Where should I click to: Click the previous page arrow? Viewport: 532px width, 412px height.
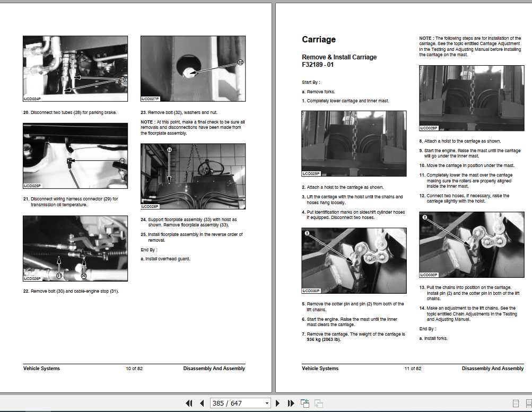coord(202,403)
